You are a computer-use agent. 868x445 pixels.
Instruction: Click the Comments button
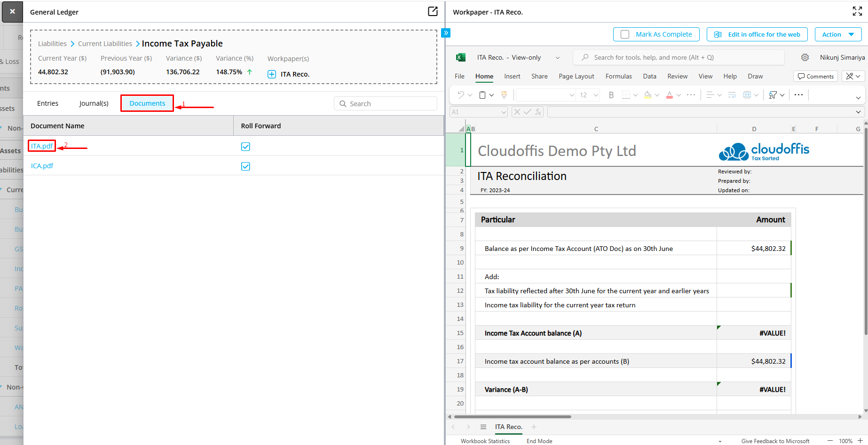[815, 76]
